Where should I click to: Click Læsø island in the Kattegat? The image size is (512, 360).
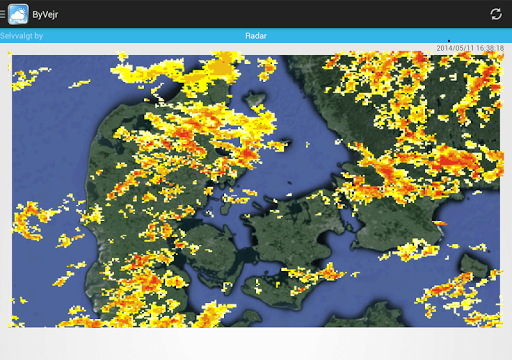(256, 98)
